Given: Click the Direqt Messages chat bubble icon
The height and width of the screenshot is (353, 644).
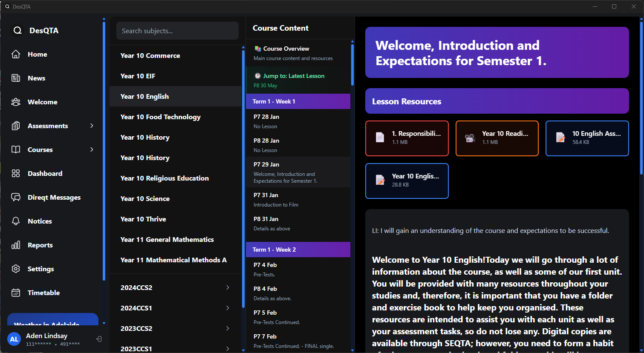Looking at the screenshot, I should (x=16, y=197).
